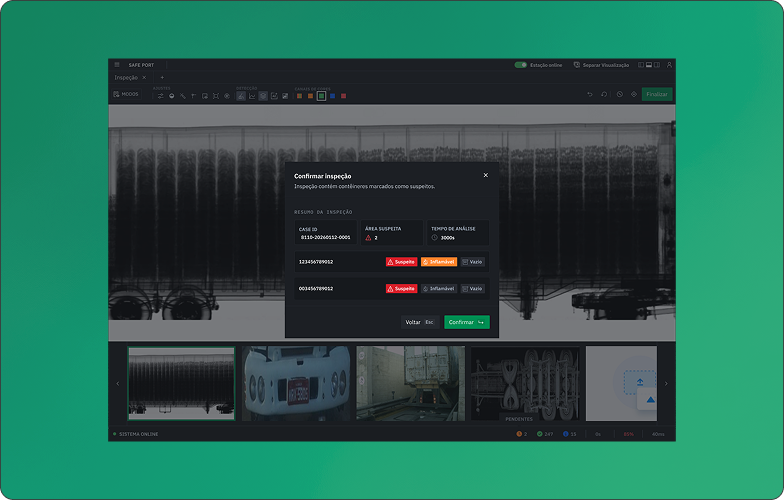Select the upload placeholder thumbnail

pyautogui.click(x=622, y=384)
